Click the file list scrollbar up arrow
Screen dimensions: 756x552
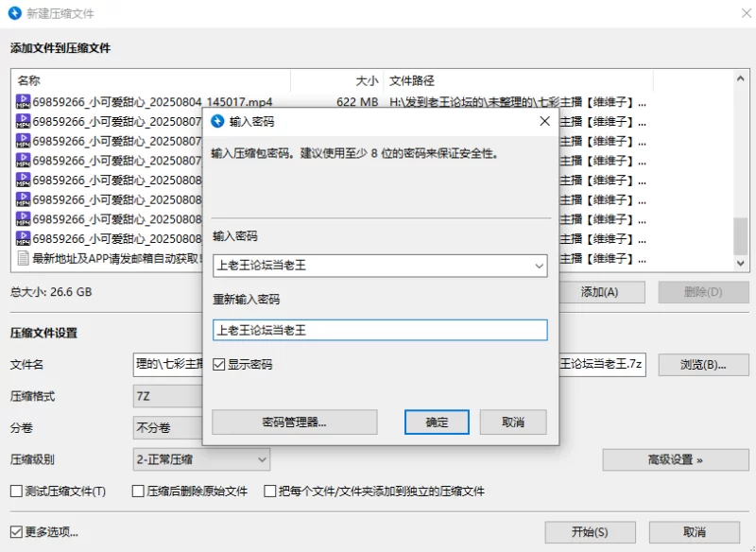(741, 78)
